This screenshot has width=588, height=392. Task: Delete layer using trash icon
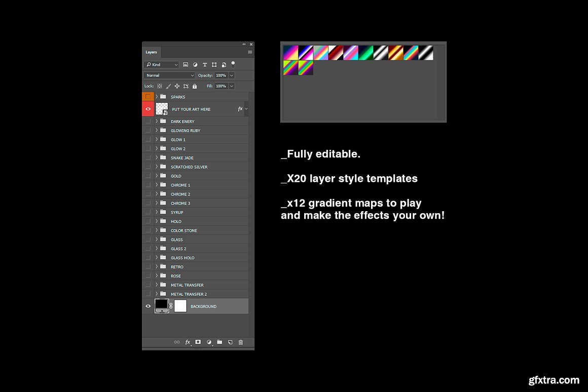(x=241, y=342)
